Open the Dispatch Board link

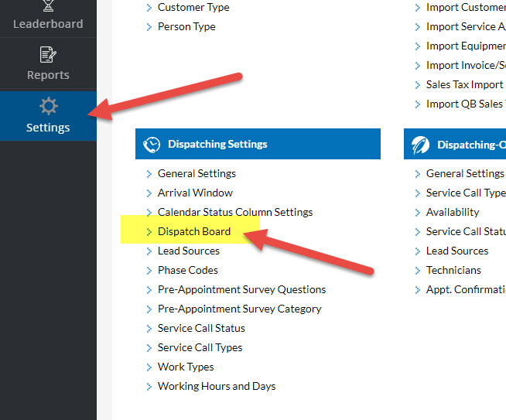[193, 231]
